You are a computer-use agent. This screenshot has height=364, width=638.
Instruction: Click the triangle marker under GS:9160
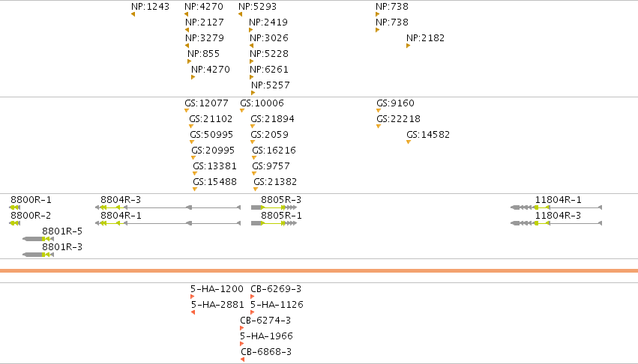click(x=379, y=111)
